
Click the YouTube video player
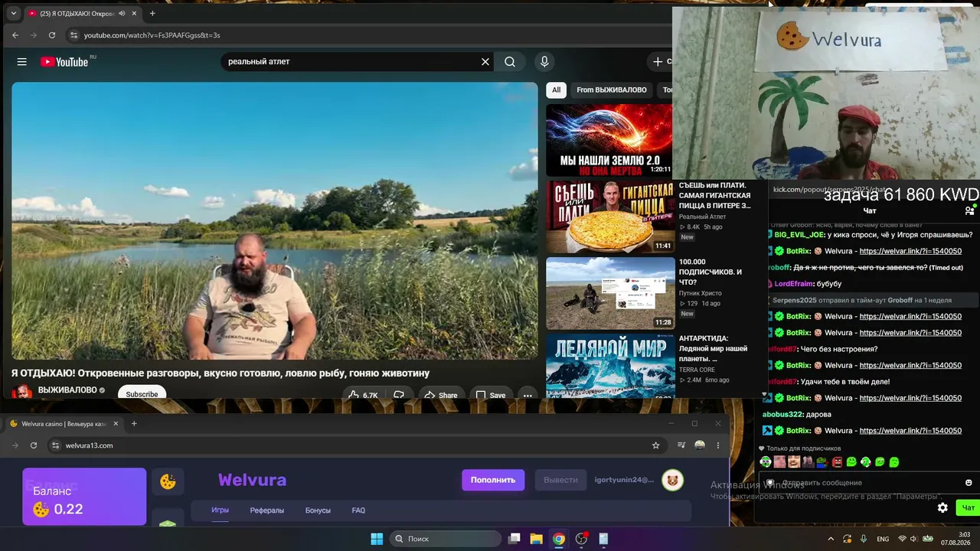coord(275,220)
